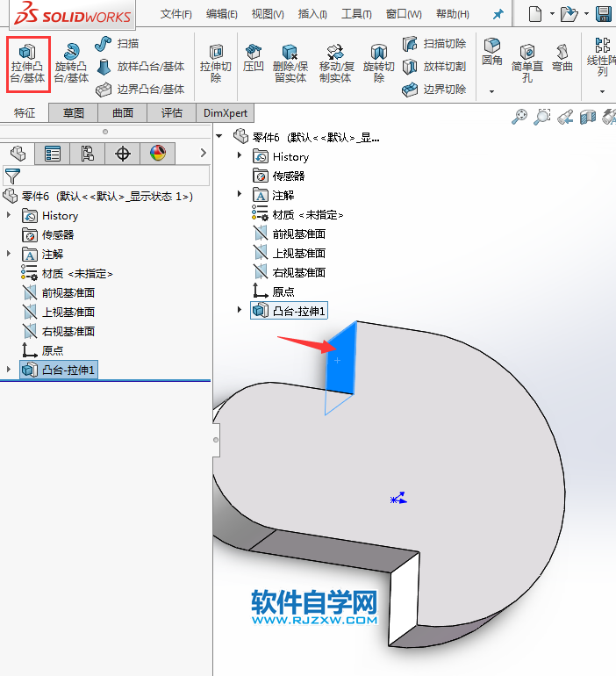Open the 窗口(W) menu
Screen dimensions: 616x676
click(x=404, y=14)
